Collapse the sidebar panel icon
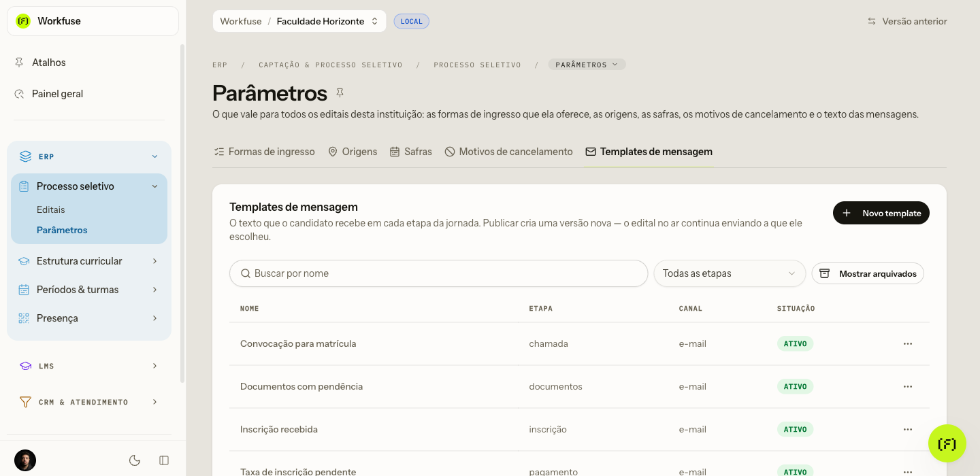The image size is (980, 476). [164, 460]
